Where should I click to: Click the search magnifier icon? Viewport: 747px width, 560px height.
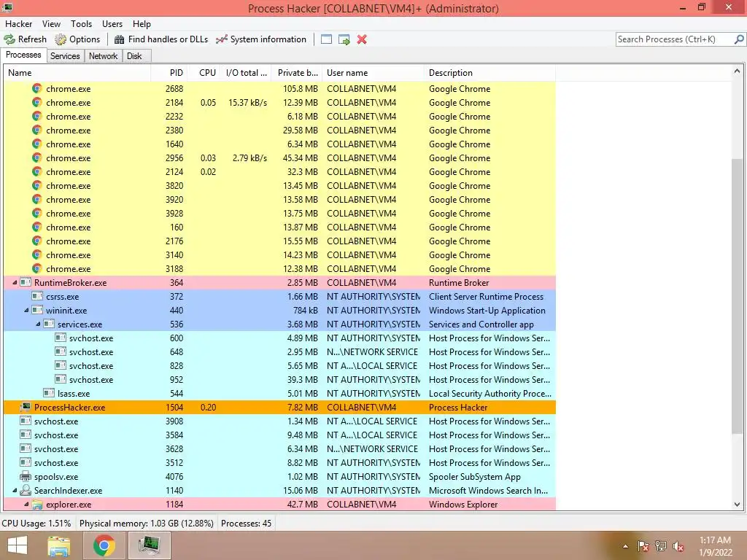738,39
